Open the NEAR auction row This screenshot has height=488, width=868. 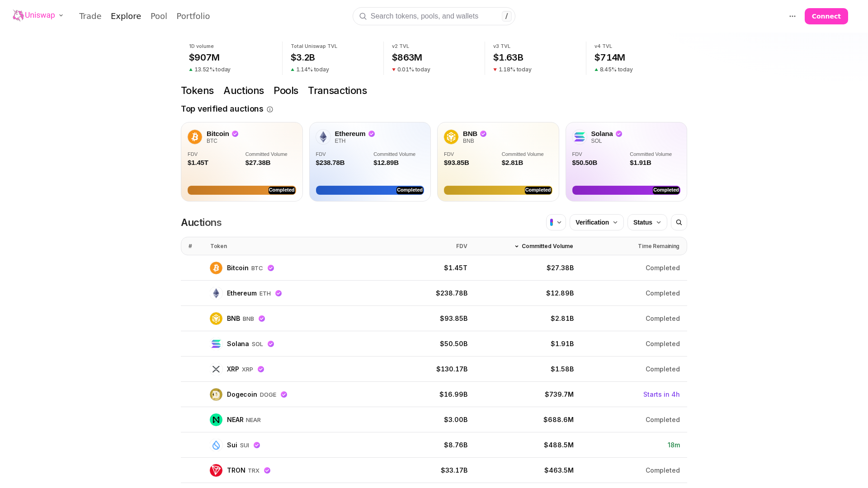pyautogui.click(x=434, y=420)
